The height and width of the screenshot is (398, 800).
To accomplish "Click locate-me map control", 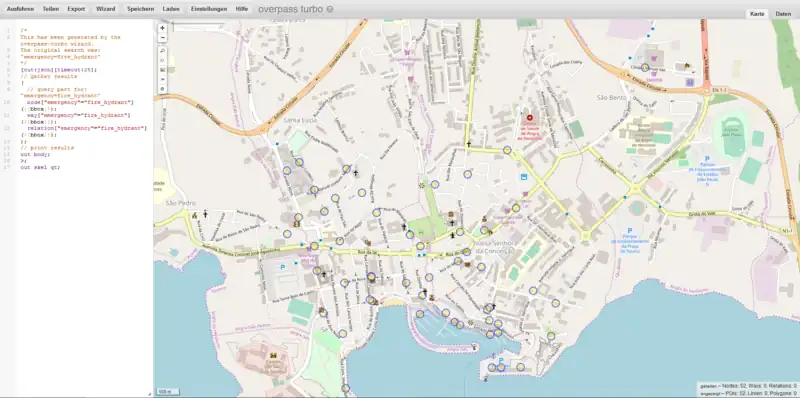I will [x=163, y=61].
